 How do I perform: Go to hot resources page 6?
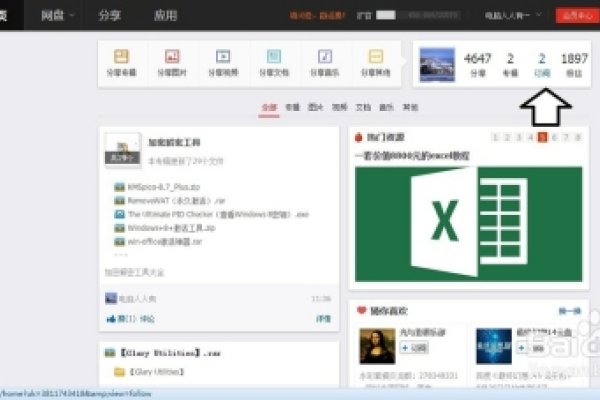554,137
